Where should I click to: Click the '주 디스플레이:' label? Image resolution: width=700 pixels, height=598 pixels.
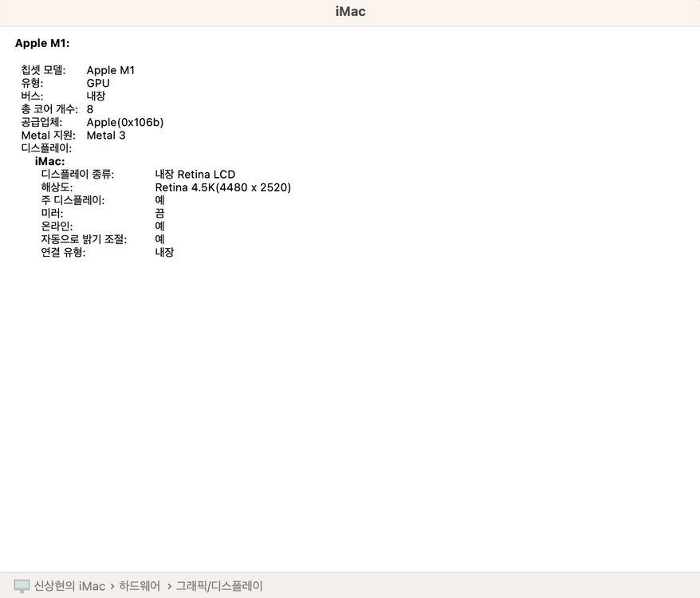(73, 200)
